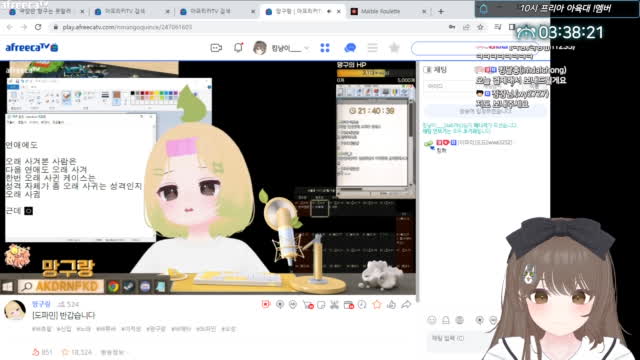Close the Marble Roulette tab
640x360 pixels.
[424, 11]
